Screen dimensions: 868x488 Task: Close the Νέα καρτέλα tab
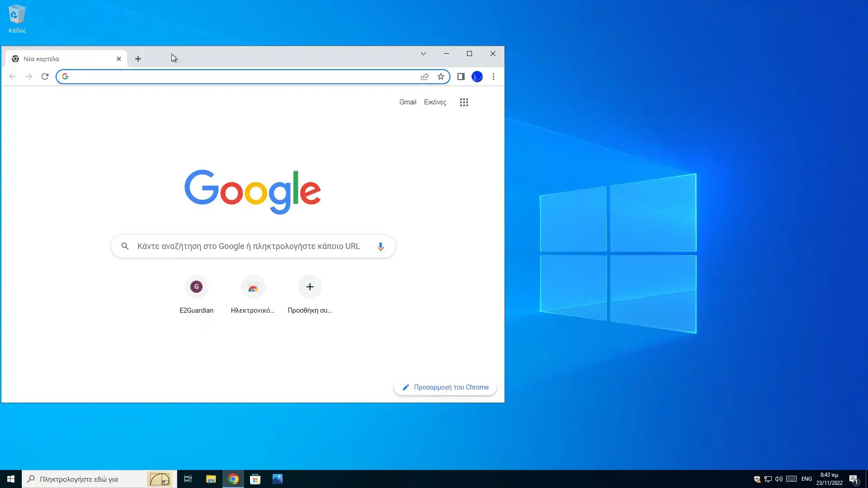(x=118, y=59)
